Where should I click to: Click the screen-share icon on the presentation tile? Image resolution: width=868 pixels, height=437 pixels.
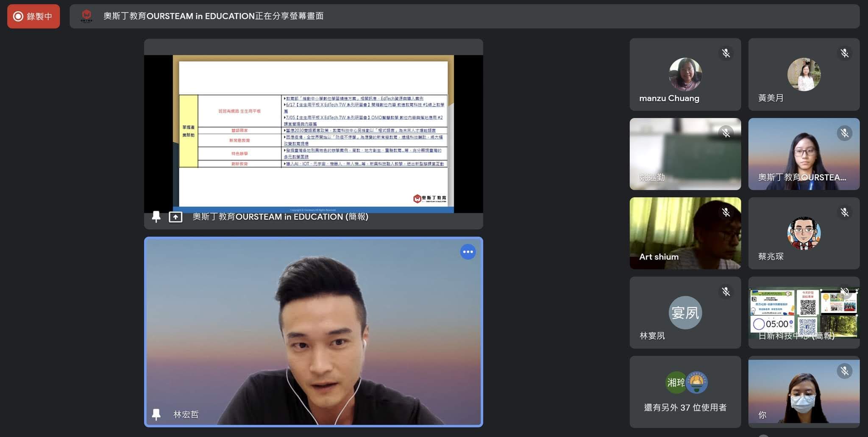pyautogui.click(x=175, y=217)
